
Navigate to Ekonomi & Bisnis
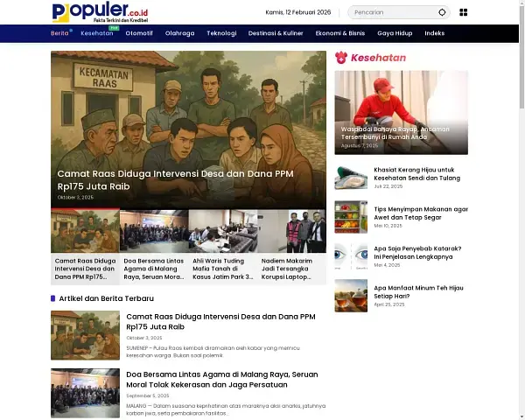coord(341,33)
